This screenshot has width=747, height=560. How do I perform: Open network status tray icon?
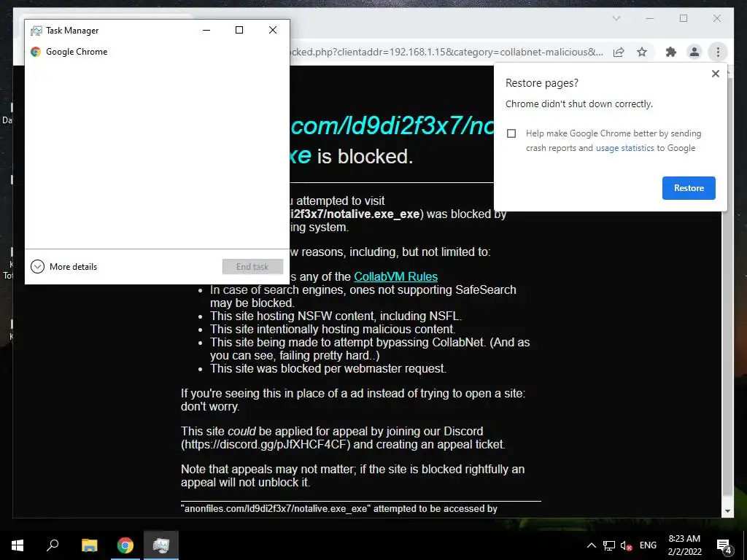pos(609,545)
